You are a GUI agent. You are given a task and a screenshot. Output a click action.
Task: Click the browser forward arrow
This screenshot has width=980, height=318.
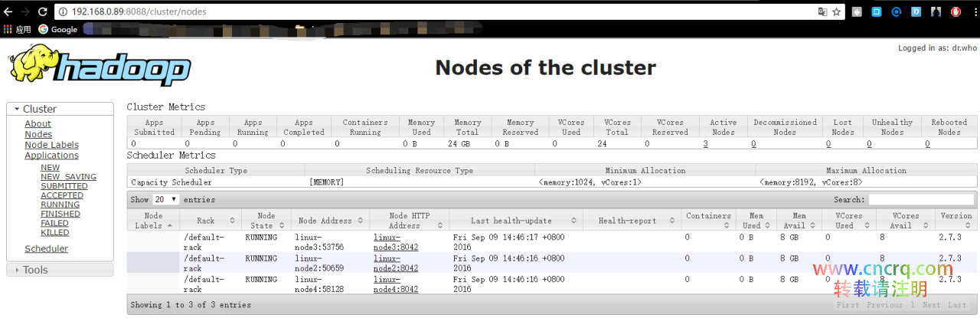(27, 11)
